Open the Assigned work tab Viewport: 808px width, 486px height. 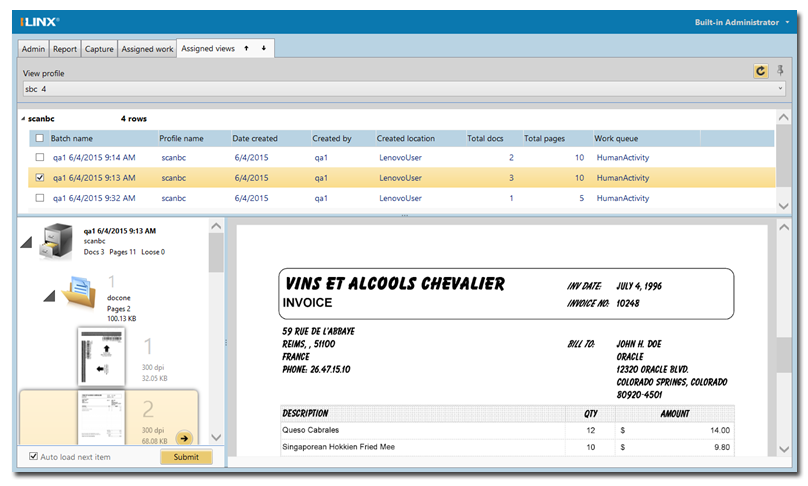click(147, 48)
